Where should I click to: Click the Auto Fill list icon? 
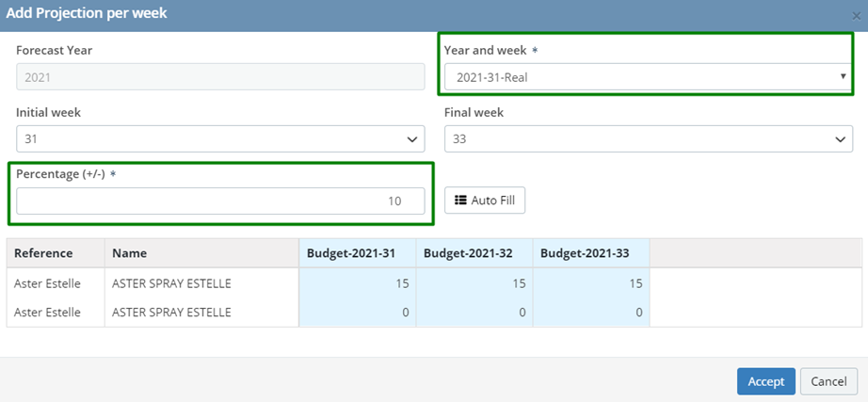460,201
